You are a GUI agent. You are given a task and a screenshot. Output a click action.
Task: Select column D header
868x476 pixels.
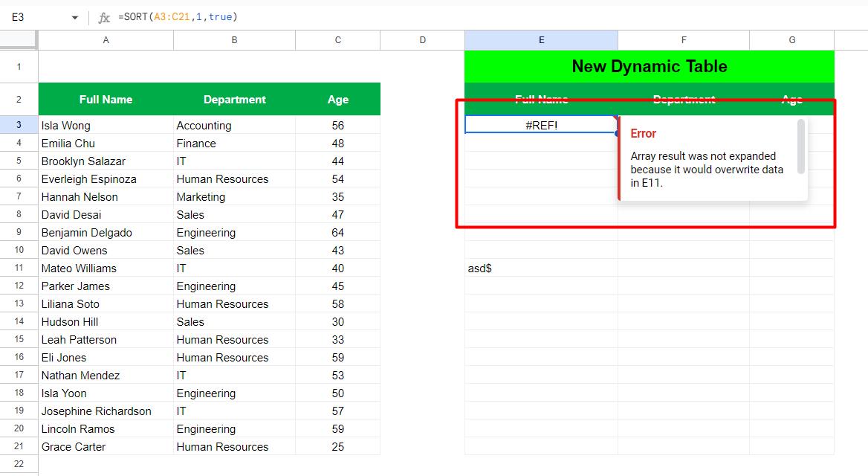click(422, 40)
